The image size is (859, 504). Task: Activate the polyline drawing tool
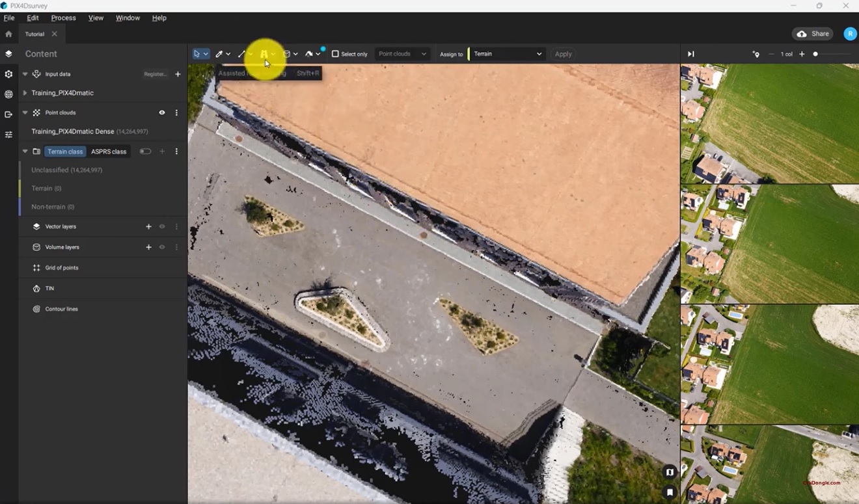click(x=241, y=54)
